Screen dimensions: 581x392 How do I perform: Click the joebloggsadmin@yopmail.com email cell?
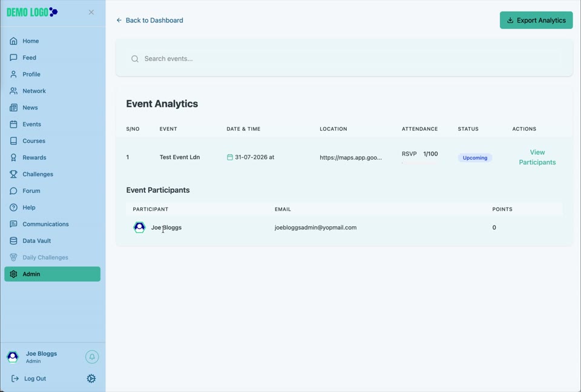click(x=315, y=227)
